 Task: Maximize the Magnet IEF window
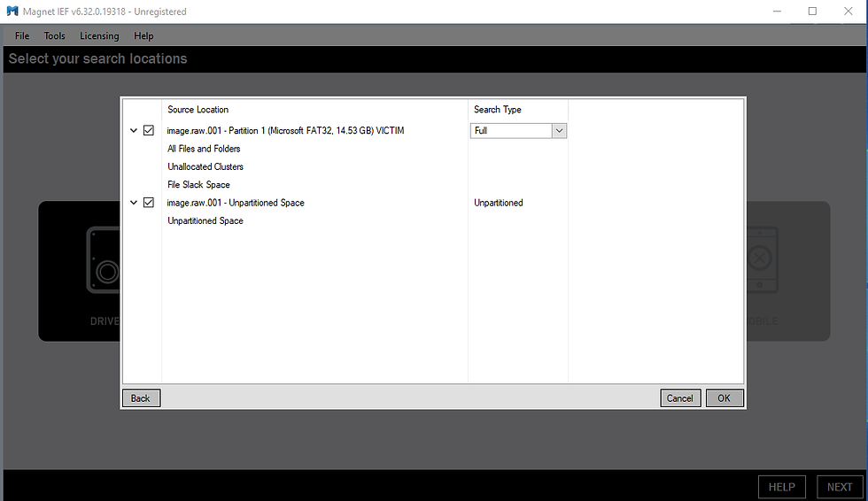[812, 11]
